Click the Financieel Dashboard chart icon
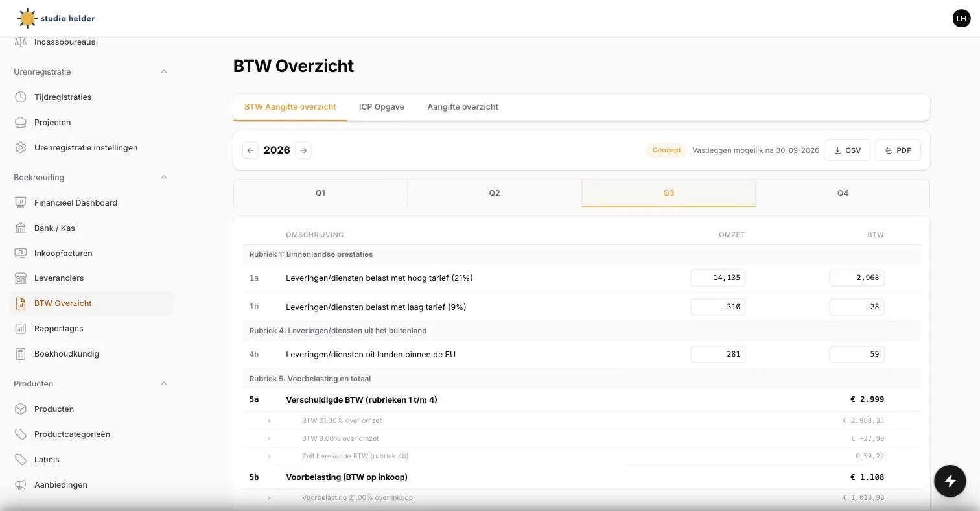Image resolution: width=980 pixels, height=511 pixels. (21, 203)
